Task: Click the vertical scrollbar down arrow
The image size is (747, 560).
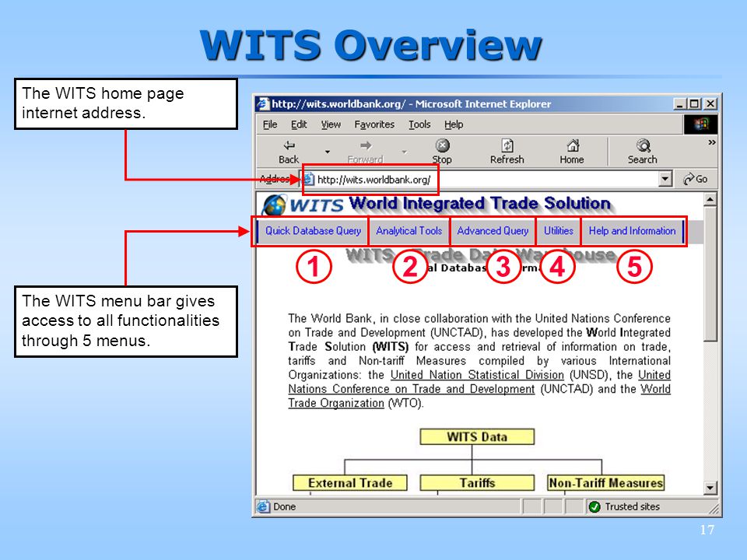Action: 710,488
